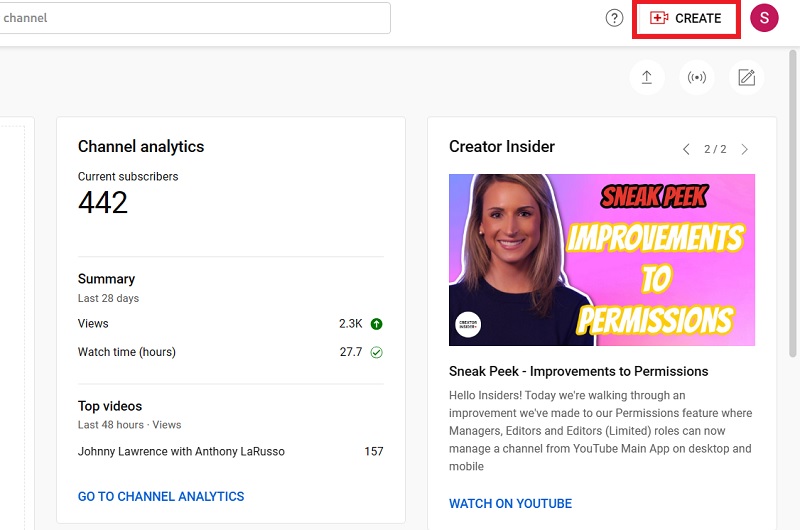The height and width of the screenshot is (530, 800).
Task: Open the account avatar S
Action: [x=764, y=18]
